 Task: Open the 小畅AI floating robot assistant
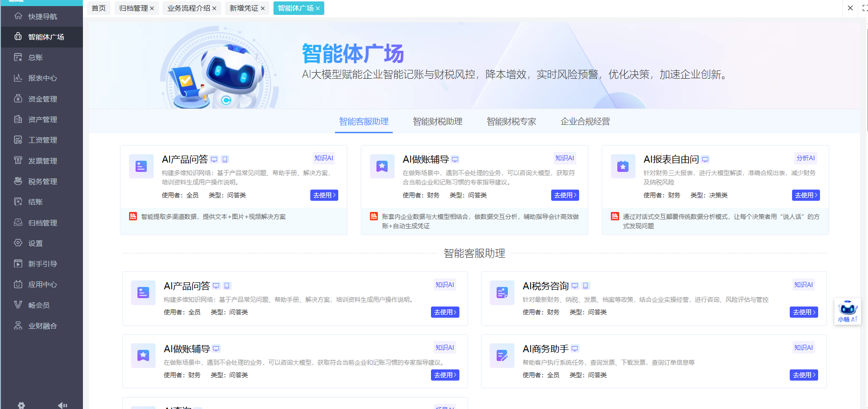(847, 311)
